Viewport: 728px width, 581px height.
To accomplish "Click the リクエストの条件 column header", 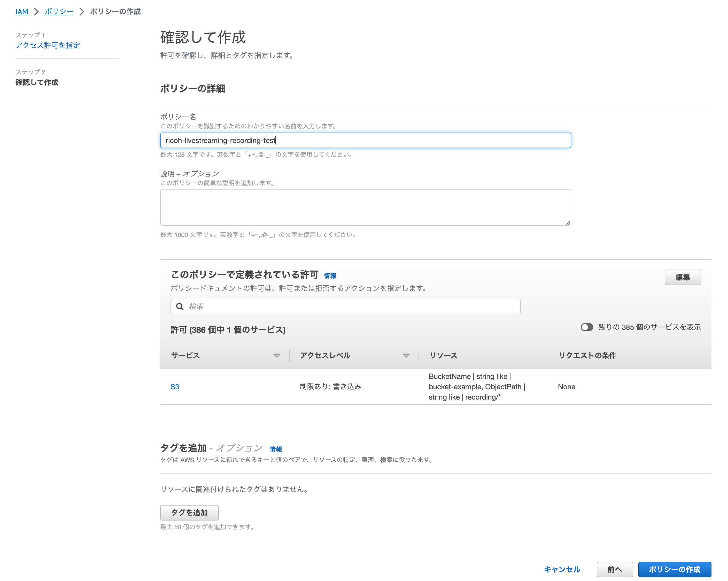I will (587, 355).
